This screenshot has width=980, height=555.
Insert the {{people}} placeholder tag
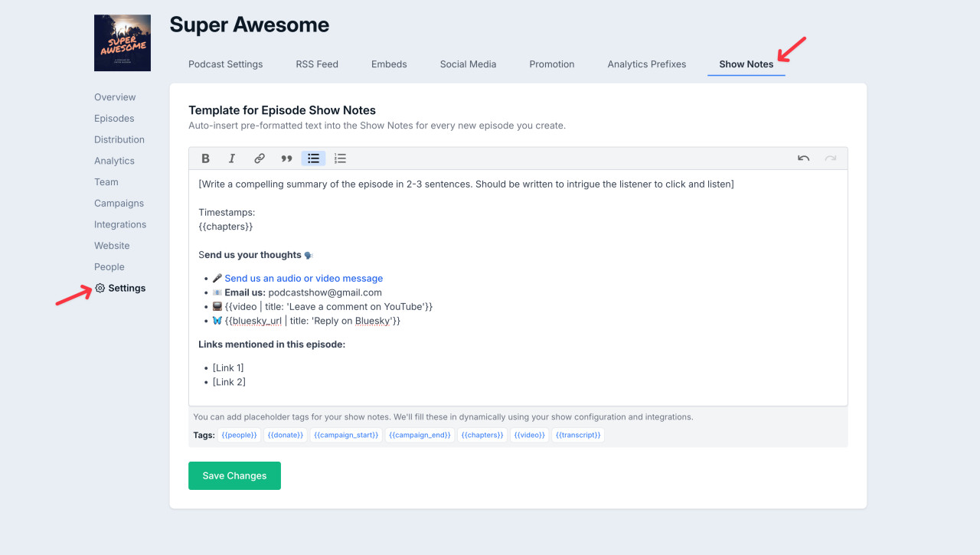tap(238, 435)
